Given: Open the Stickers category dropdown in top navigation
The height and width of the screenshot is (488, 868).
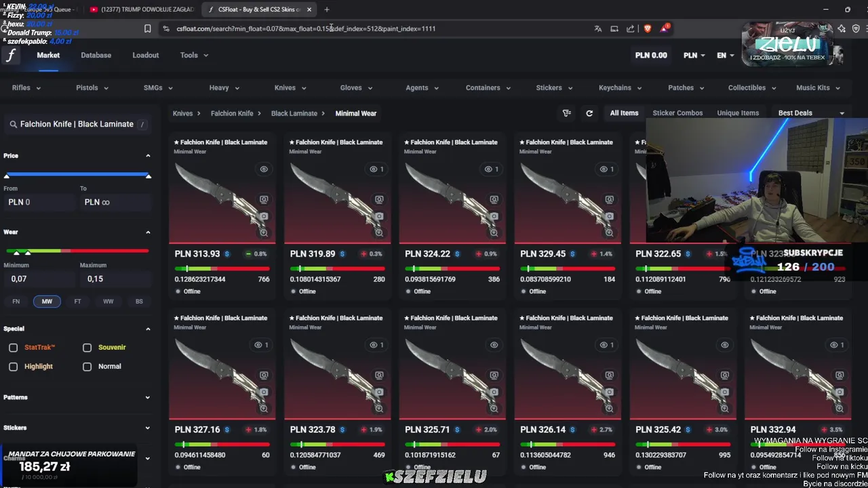Looking at the screenshot, I should (x=554, y=88).
